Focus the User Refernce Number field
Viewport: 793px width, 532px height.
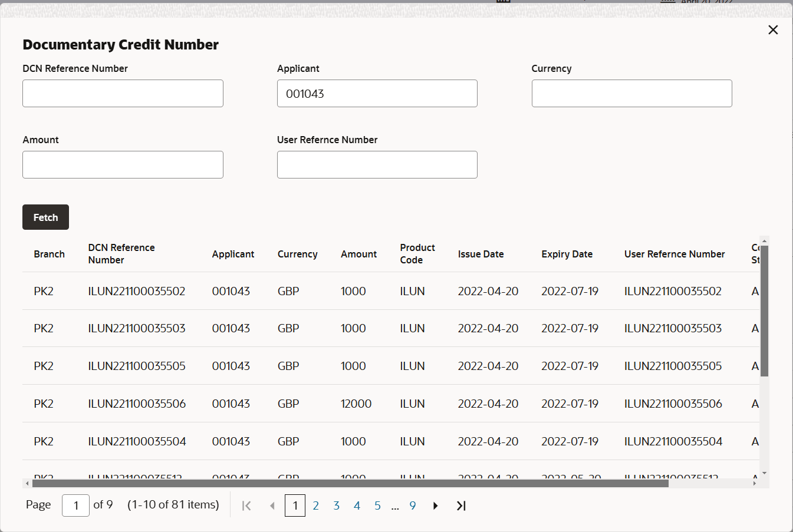(x=377, y=165)
